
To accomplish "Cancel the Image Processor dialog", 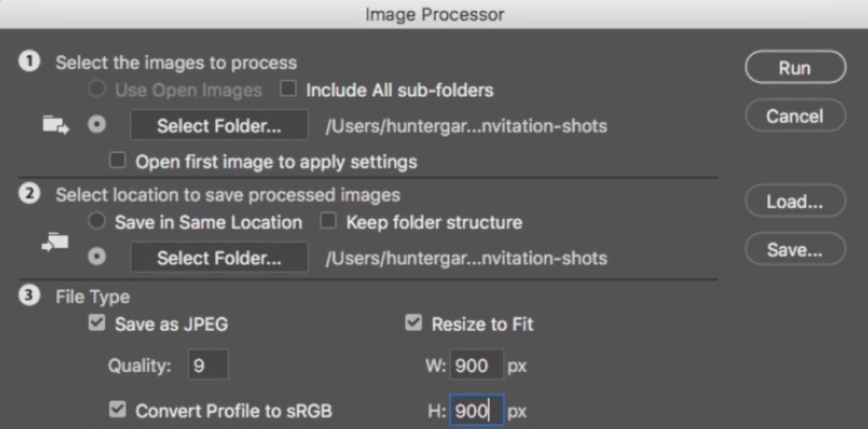I will 795,116.
